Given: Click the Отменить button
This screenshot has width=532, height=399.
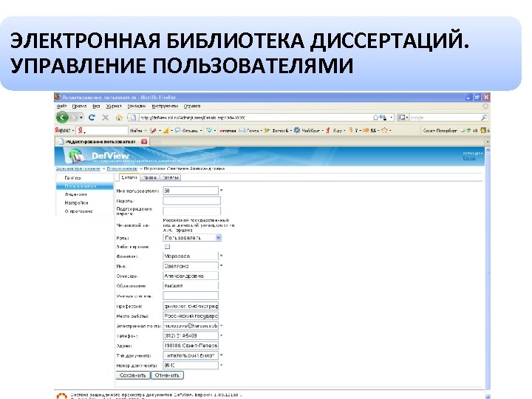Looking at the screenshot, I should [x=167, y=375].
